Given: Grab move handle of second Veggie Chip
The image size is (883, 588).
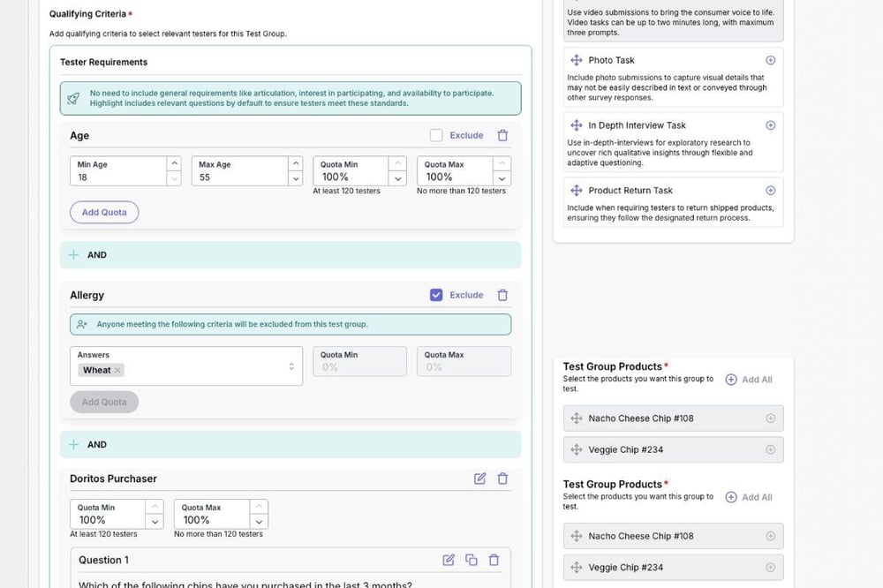Looking at the screenshot, I should (x=576, y=567).
